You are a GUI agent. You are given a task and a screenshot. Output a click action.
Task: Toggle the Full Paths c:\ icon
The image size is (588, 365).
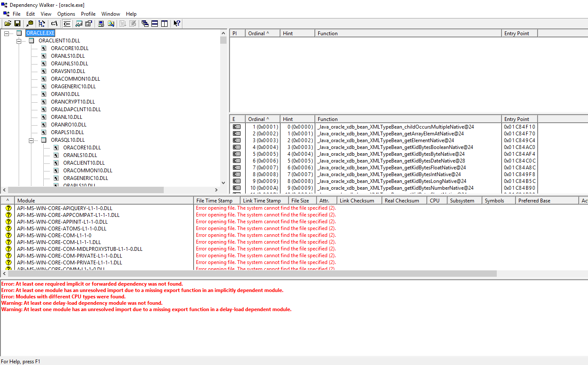(x=54, y=23)
